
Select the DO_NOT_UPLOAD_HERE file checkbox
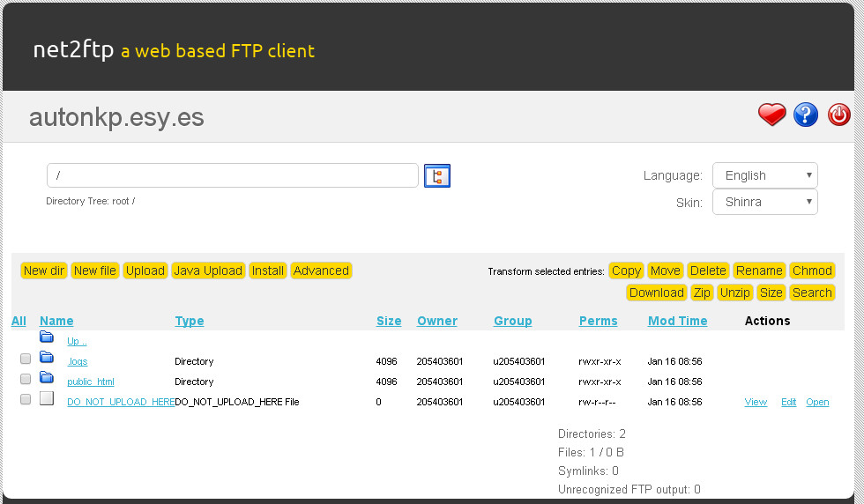point(26,399)
